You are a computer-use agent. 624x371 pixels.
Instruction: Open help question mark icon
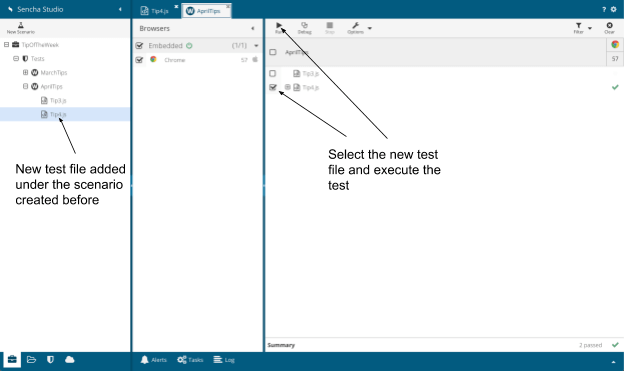pyautogui.click(x=604, y=10)
